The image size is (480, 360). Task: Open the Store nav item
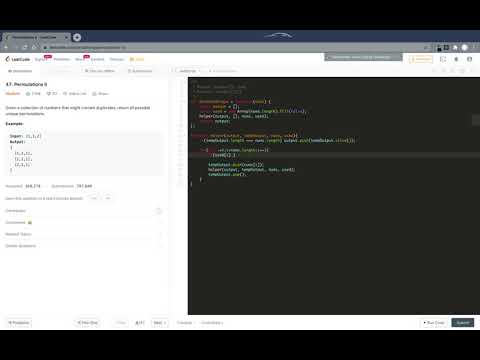tap(137, 59)
